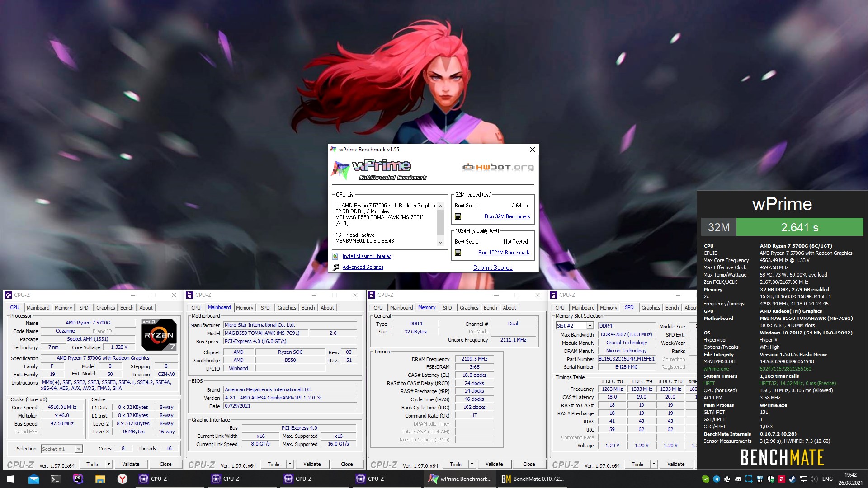
Task: Click CAS# Latency 18.0 clocks value
Action: pos(474,375)
